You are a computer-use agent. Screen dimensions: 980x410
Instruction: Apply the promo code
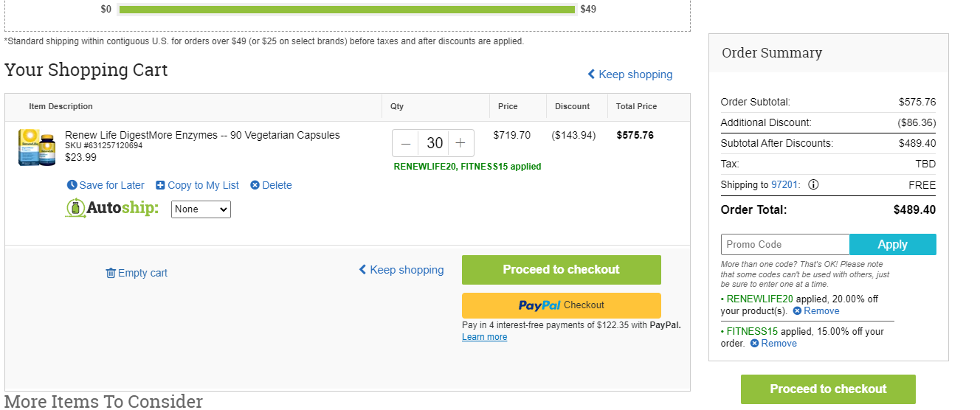[893, 245]
